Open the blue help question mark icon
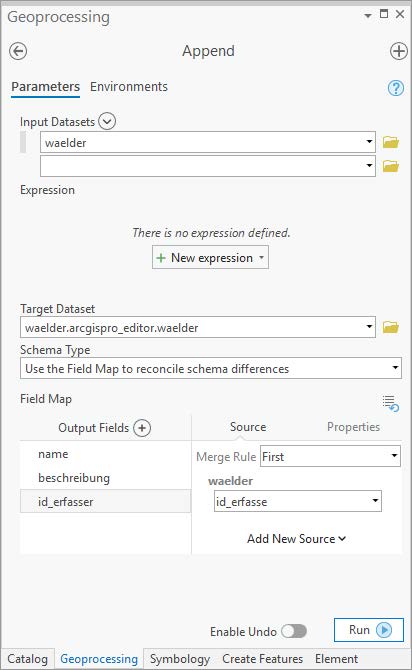The image size is (412, 670). [396, 88]
